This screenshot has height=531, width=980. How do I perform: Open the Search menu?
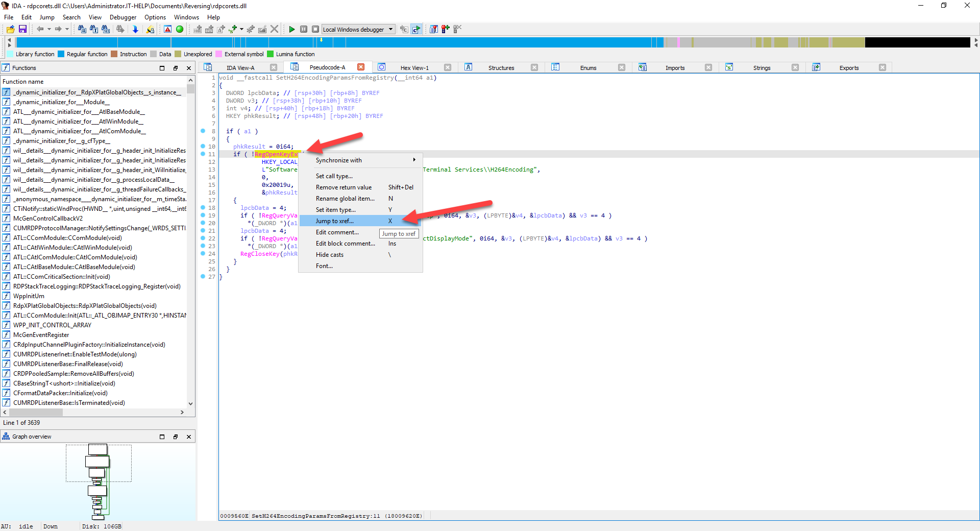click(x=71, y=17)
